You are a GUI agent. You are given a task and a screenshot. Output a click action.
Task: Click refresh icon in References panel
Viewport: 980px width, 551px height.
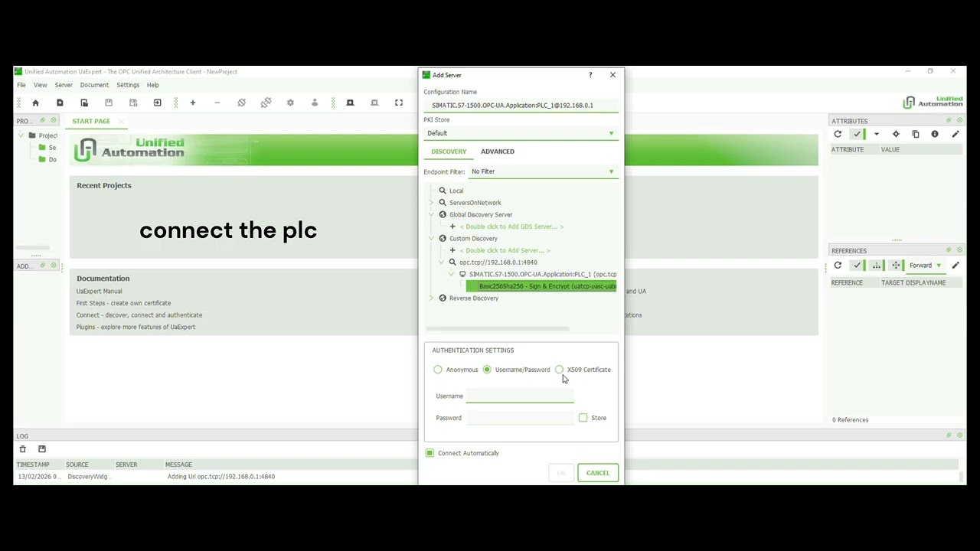(x=838, y=266)
